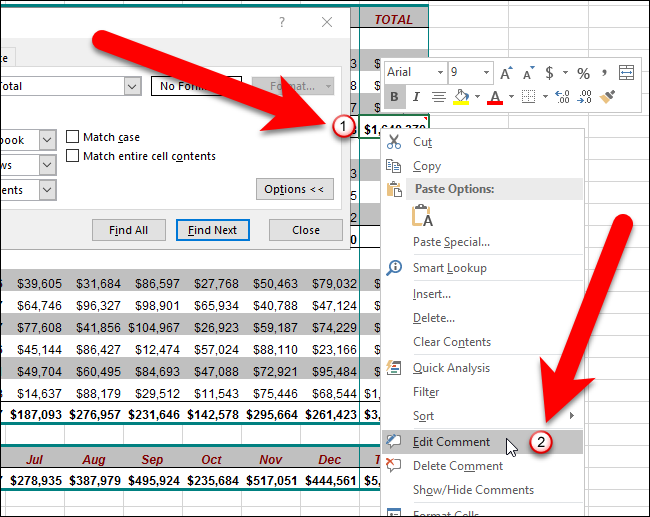Screen dimensions: 650x517
Task: Click the Increase Font Size icon
Action: point(506,73)
